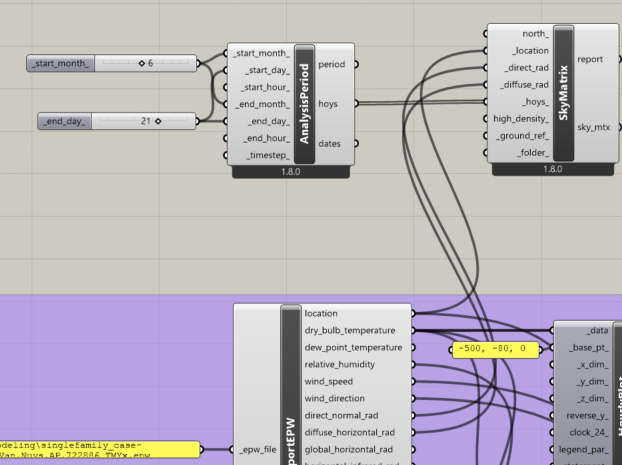Select the _end_day_ slider label

tap(64, 121)
